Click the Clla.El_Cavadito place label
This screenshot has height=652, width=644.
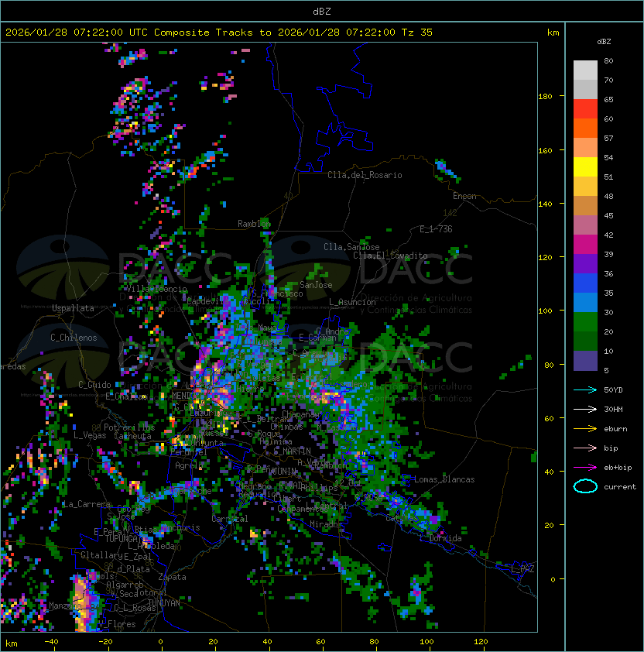point(390,256)
